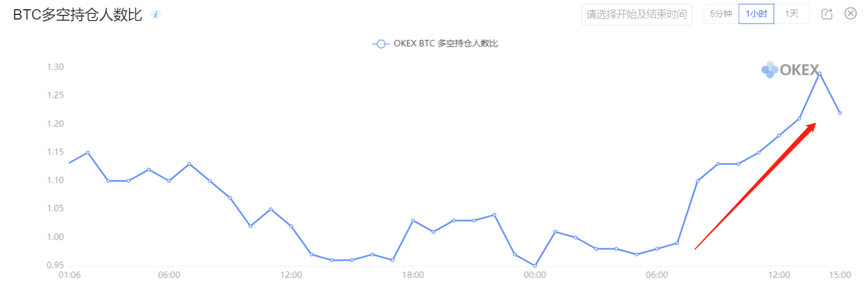The image size is (868, 293).
Task: Click the BTC多空持仓人数比 chart title
Action: [77, 15]
